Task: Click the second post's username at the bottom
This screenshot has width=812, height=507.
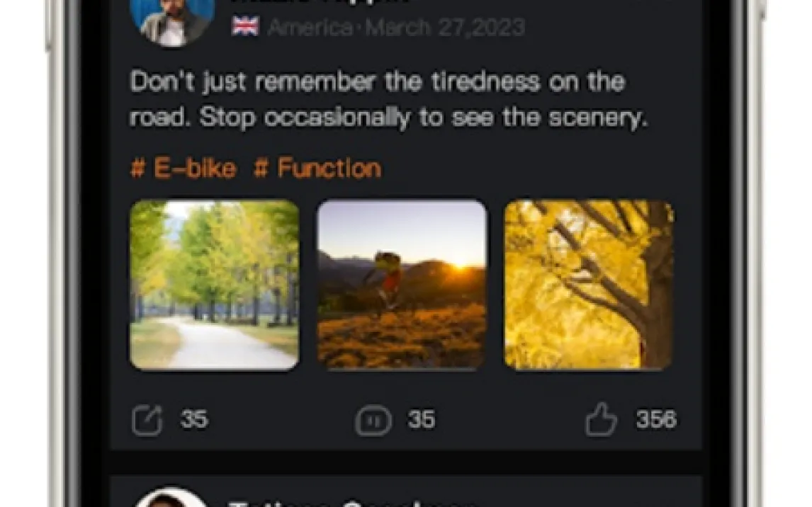Action: coord(352,503)
